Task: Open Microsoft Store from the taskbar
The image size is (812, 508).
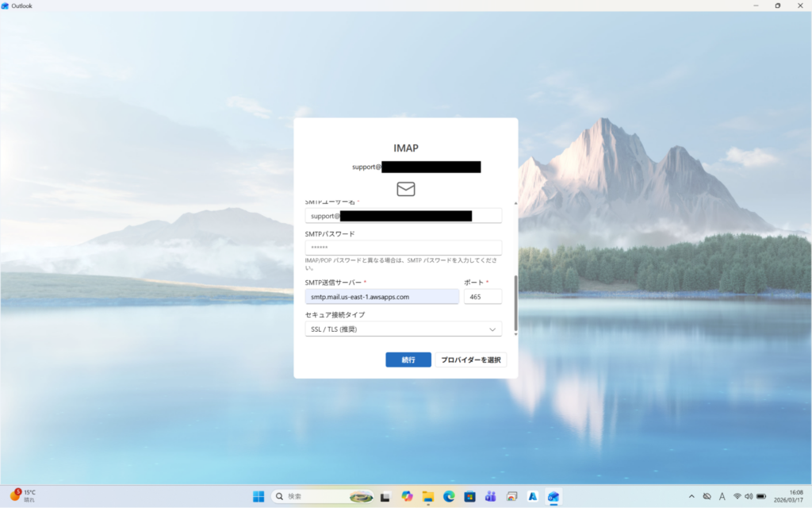Action: (469, 496)
